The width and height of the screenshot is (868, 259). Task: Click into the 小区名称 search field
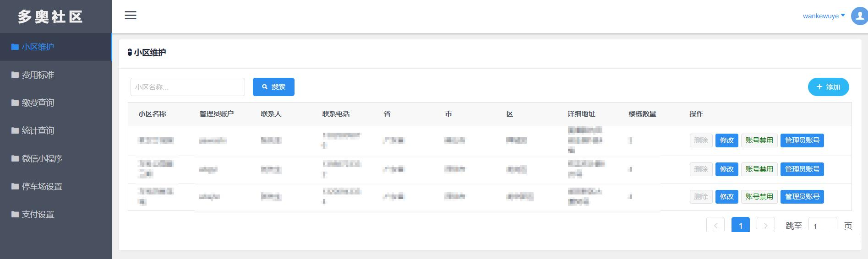187,87
